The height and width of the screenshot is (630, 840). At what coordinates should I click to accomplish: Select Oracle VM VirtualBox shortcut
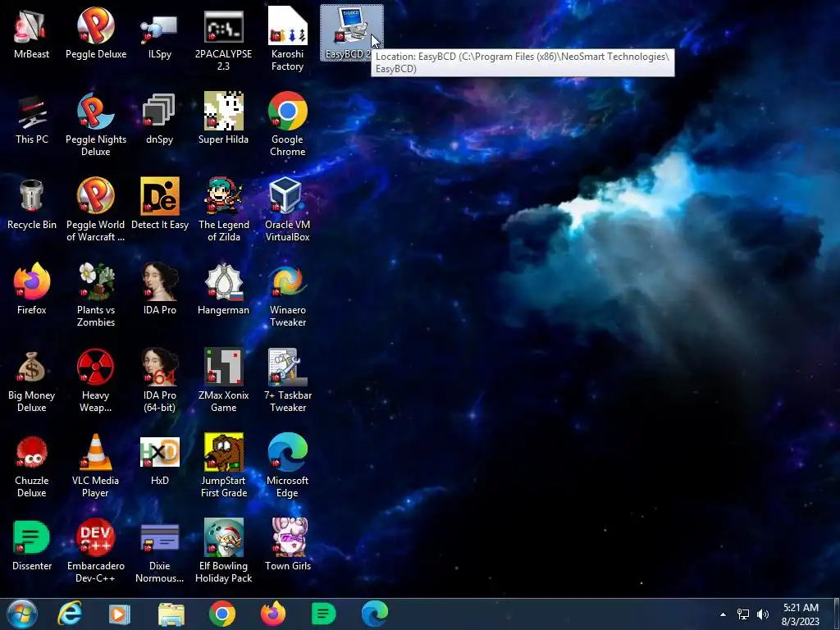288,209
